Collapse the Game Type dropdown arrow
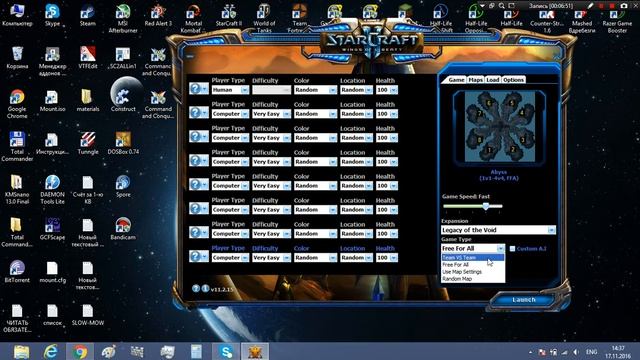This screenshot has height=360, width=640. [x=500, y=248]
